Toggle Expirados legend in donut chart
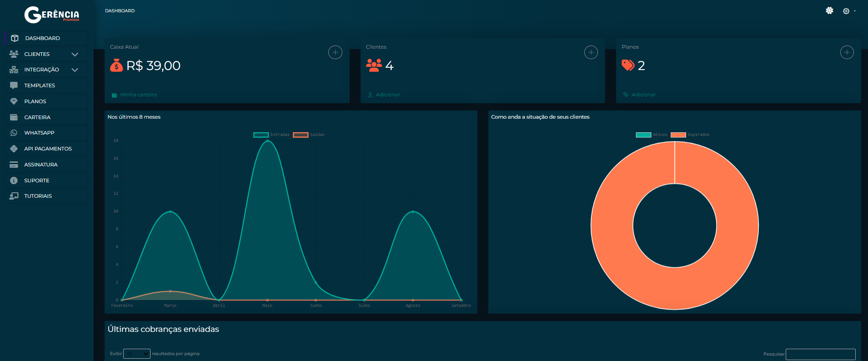The height and width of the screenshot is (361, 868). point(690,135)
